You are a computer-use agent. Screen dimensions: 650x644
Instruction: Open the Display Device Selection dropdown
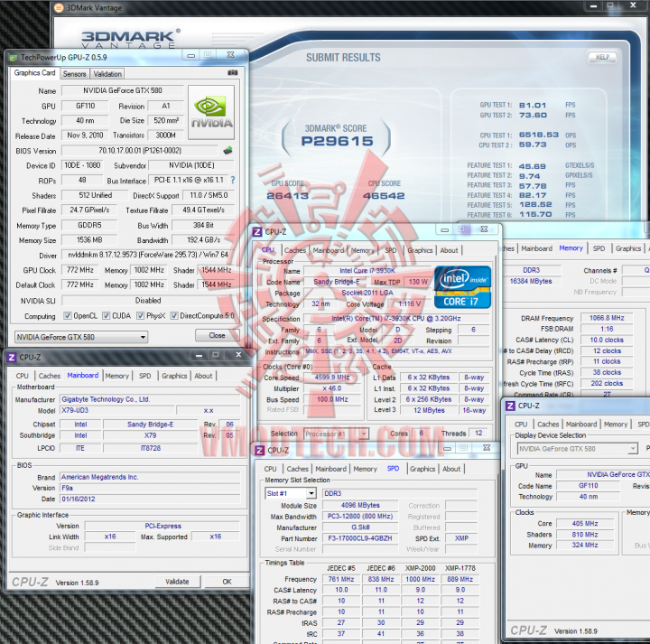[x=577, y=449]
